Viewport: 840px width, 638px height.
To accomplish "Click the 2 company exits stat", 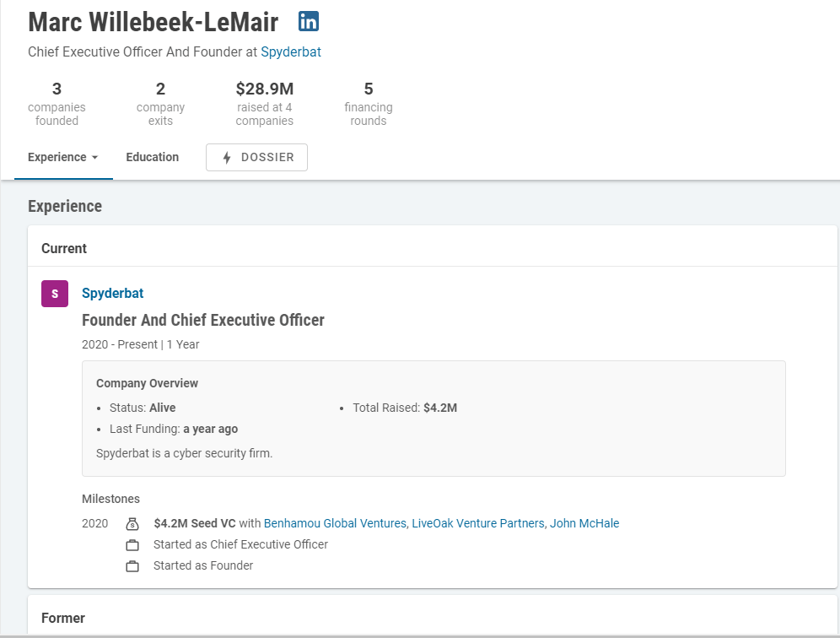I will tap(161, 104).
